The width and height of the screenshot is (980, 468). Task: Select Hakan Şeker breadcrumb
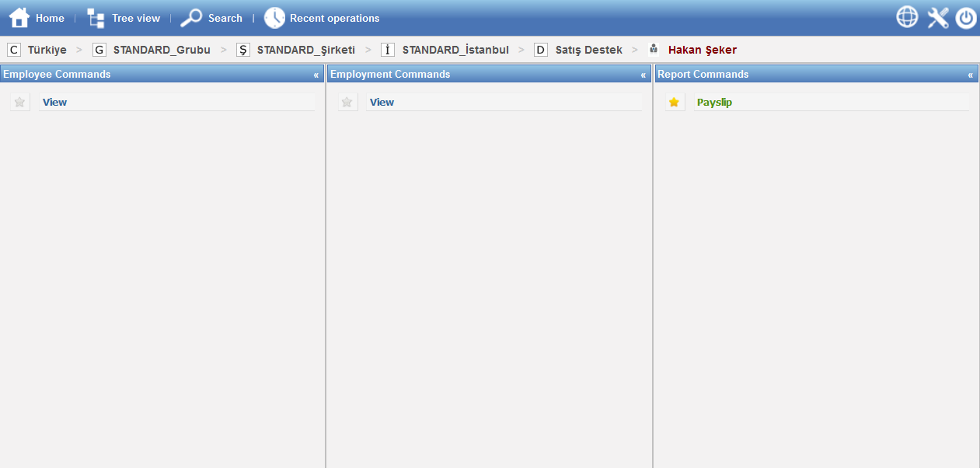pos(703,50)
